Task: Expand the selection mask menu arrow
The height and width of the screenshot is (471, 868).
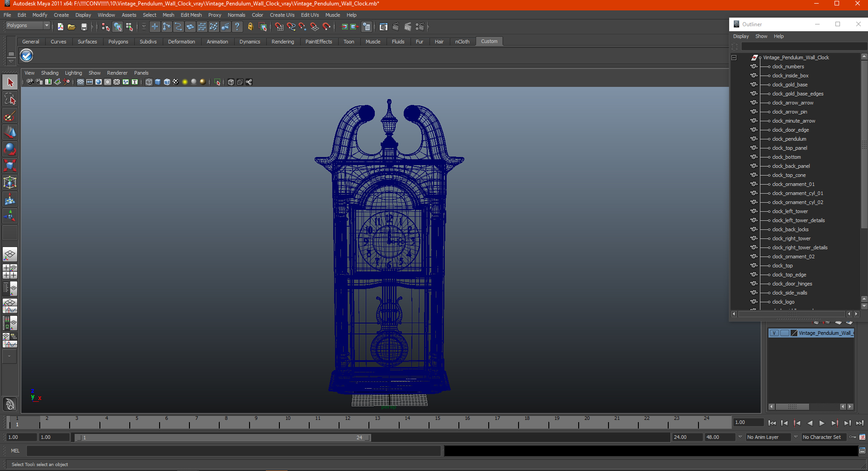Action: tap(144, 27)
